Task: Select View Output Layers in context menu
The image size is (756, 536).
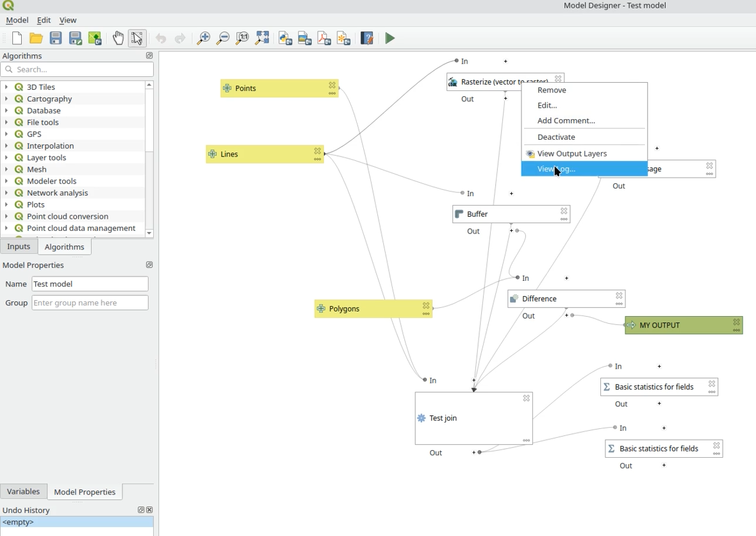Action: [571, 154]
